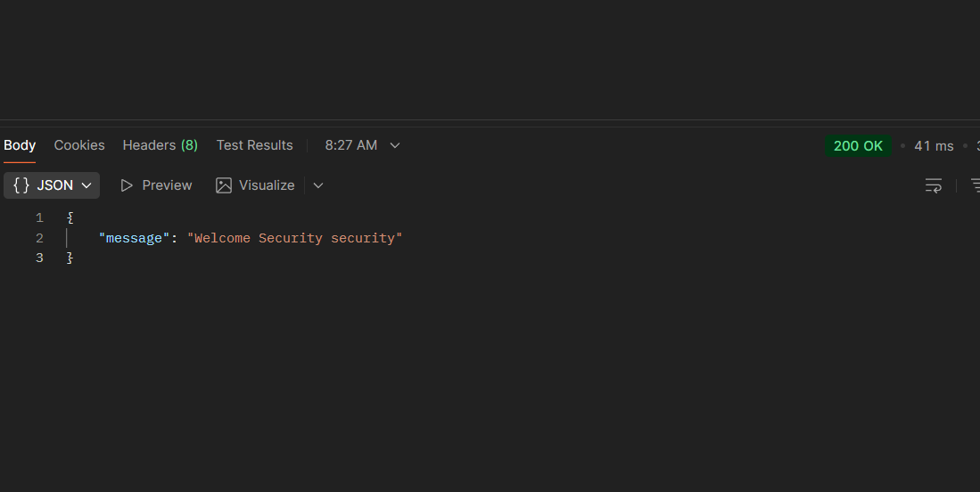Click the filter response icon
Screen dimensions: 980x492
click(975, 185)
